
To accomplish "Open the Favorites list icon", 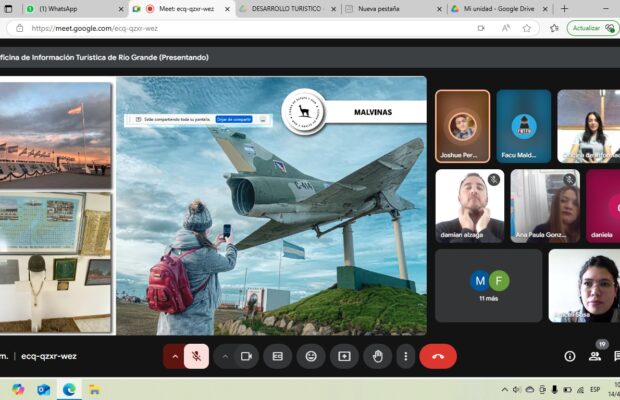I will [554, 28].
